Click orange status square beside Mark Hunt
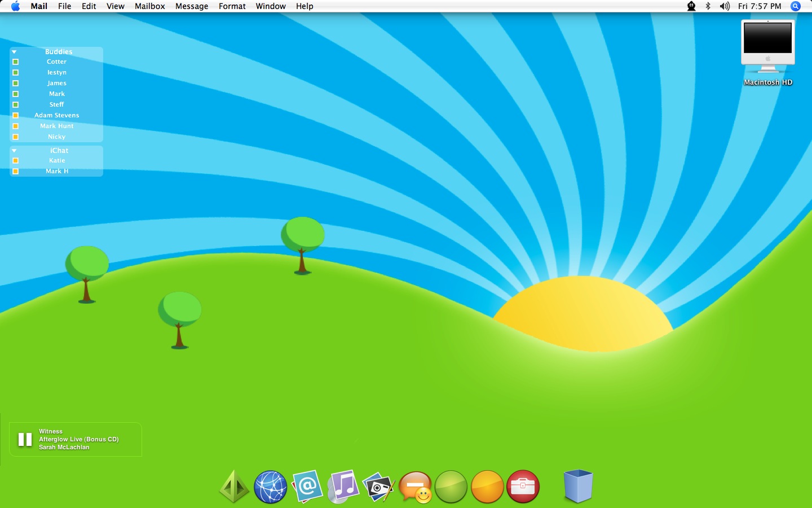812x508 pixels. [x=16, y=126]
